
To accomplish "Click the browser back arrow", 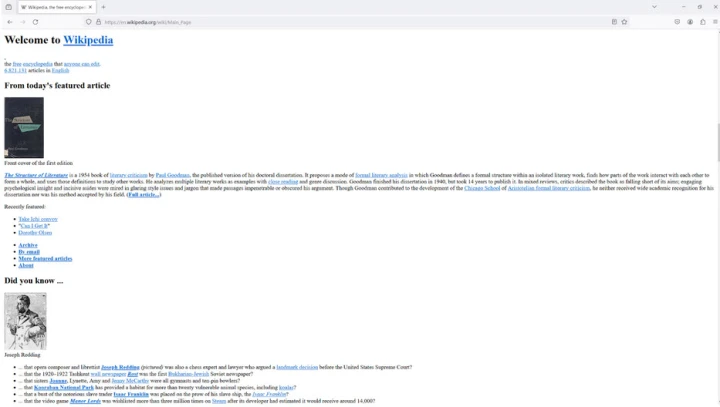I will (10, 22).
